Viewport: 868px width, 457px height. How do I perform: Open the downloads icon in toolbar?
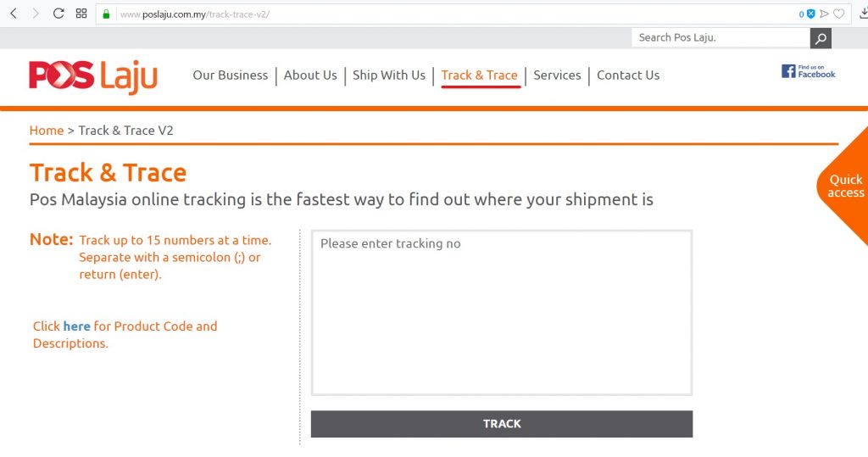pyautogui.click(x=863, y=14)
